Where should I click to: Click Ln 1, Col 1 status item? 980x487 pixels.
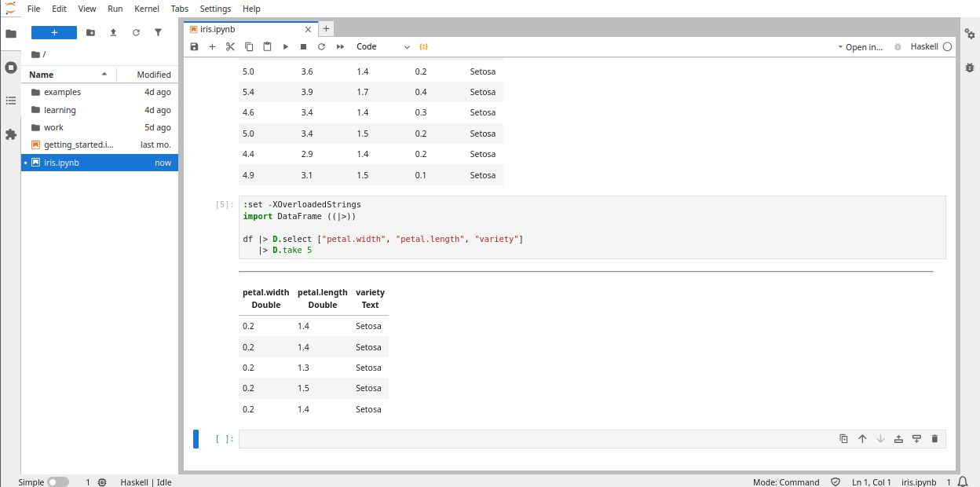[x=872, y=482]
